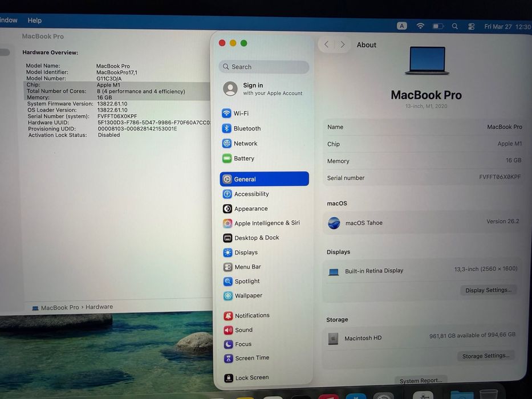Click the MacBook Pro image in About
The width and height of the screenshot is (532, 399).
427,60
